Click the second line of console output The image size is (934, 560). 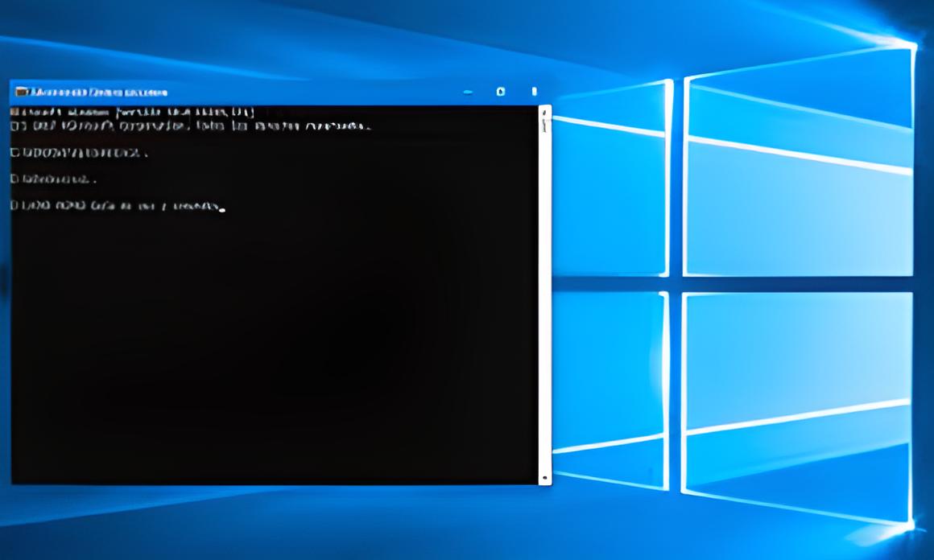190,126
